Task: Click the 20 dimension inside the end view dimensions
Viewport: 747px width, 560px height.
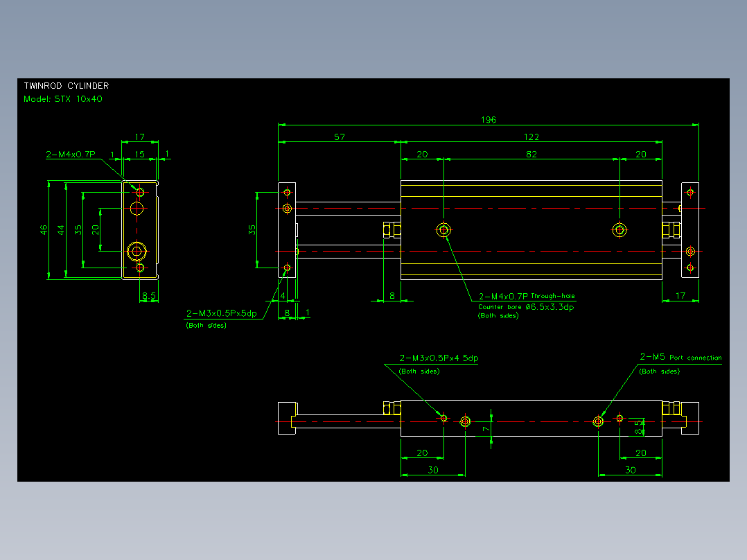Action: pyautogui.click(x=96, y=229)
